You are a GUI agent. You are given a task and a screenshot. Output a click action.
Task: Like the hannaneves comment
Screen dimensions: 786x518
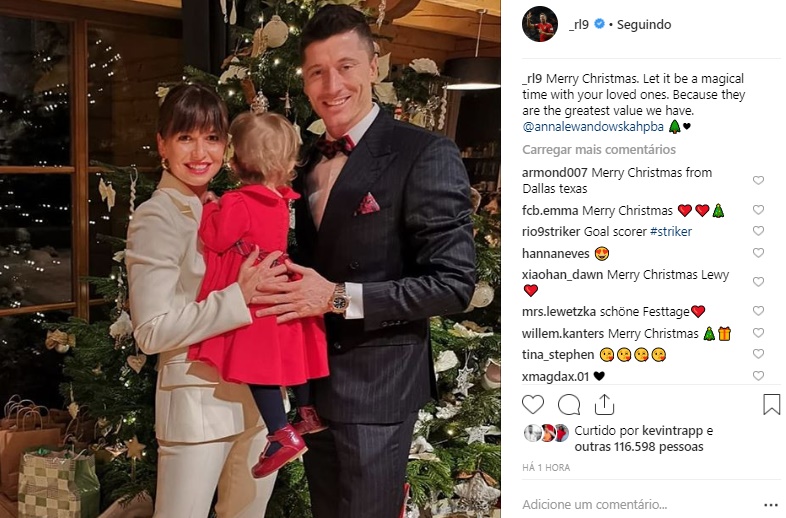[758, 253]
